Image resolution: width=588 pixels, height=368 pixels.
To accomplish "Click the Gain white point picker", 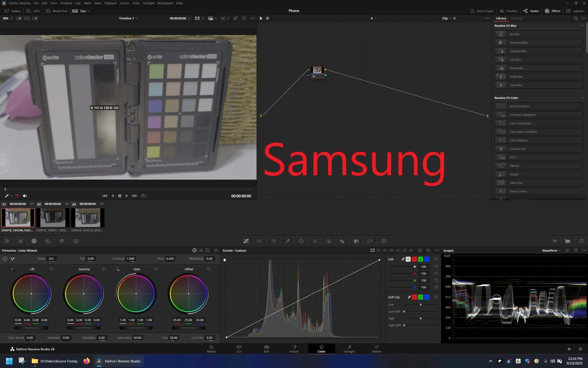I will [x=117, y=269].
